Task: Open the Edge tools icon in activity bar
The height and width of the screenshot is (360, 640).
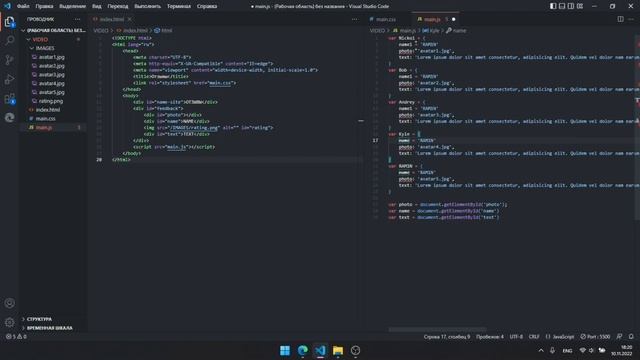Action: (x=9, y=118)
